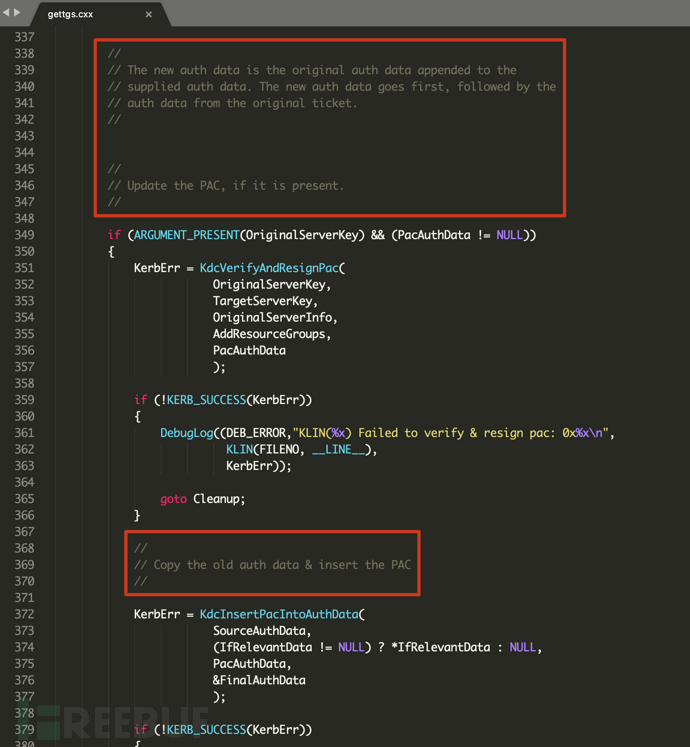Image resolution: width=690 pixels, height=747 pixels.
Task: Click 'goto Cleanup;' statement
Action: pyautogui.click(x=203, y=499)
